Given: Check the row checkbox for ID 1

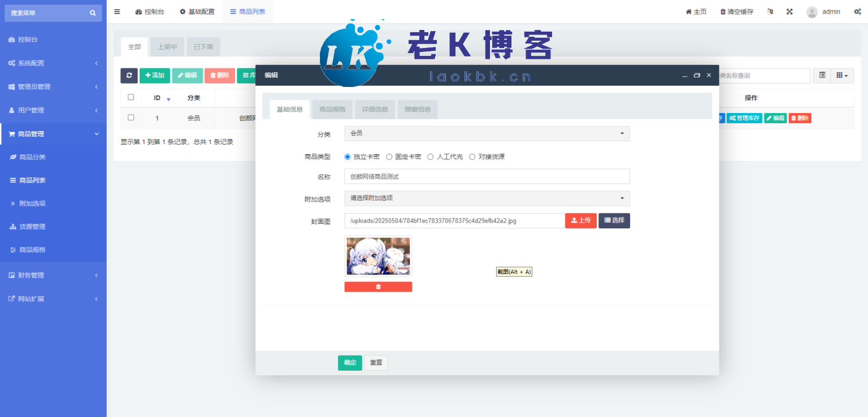Looking at the screenshot, I should pyautogui.click(x=131, y=118).
